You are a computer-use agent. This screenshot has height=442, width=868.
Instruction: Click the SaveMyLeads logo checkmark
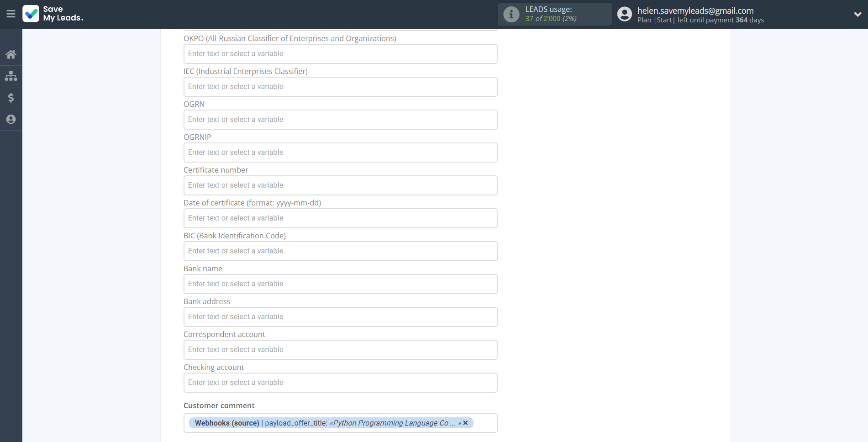pyautogui.click(x=31, y=14)
